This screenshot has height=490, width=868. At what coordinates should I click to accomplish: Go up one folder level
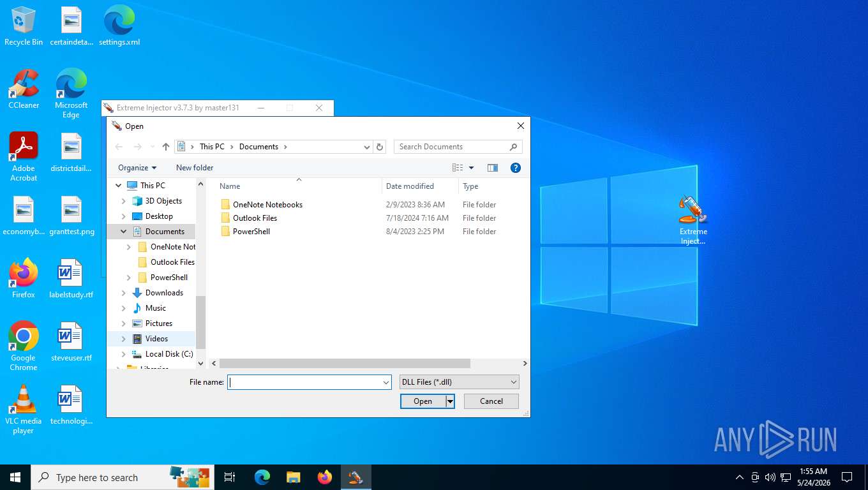tap(166, 147)
